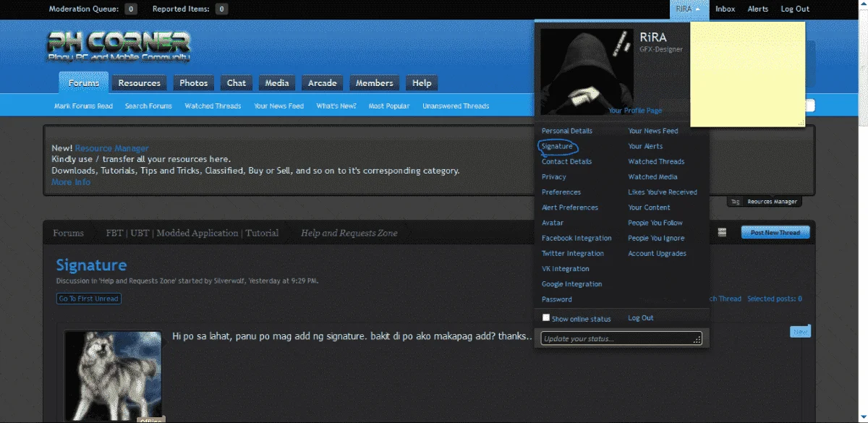Open the Members tab

pyautogui.click(x=375, y=83)
